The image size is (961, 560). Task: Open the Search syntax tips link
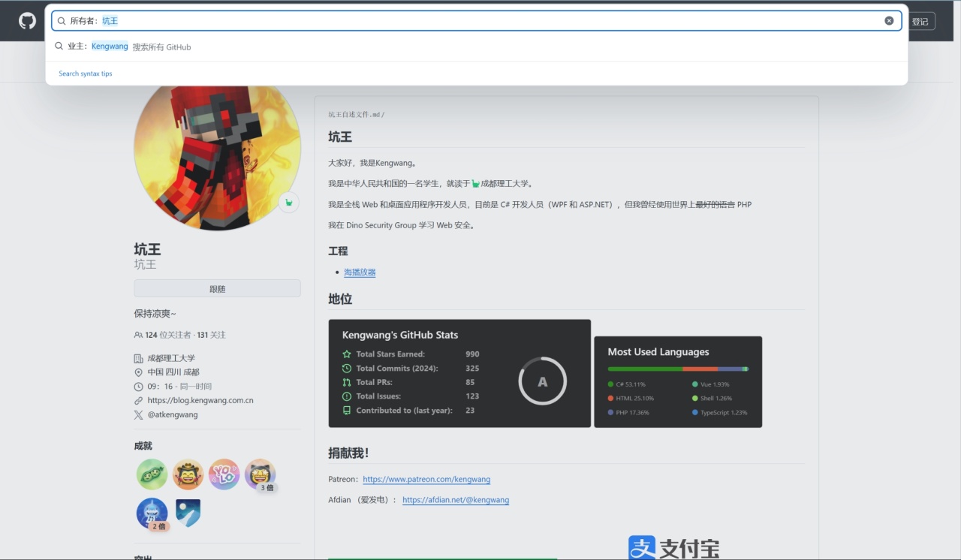pos(86,74)
